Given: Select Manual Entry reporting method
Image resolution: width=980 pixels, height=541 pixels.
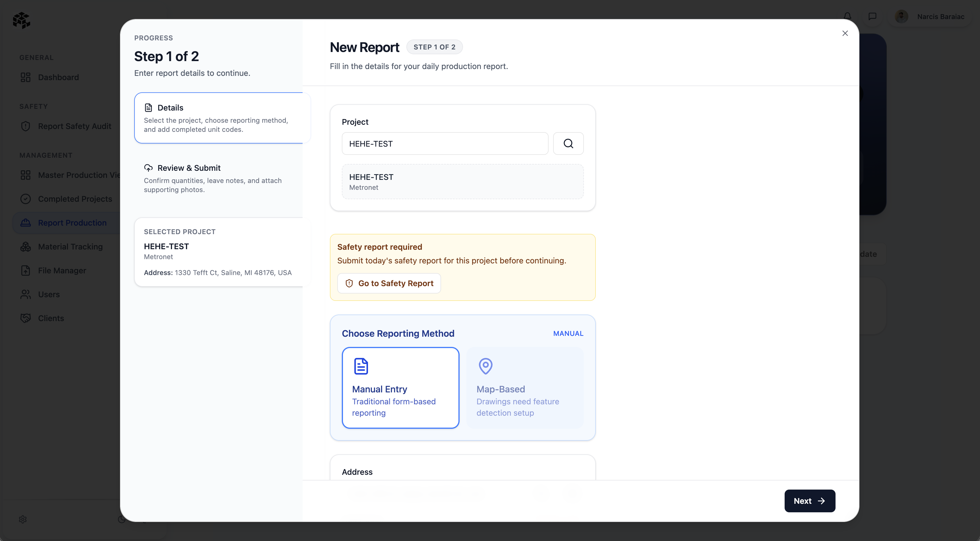Looking at the screenshot, I should tap(400, 388).
